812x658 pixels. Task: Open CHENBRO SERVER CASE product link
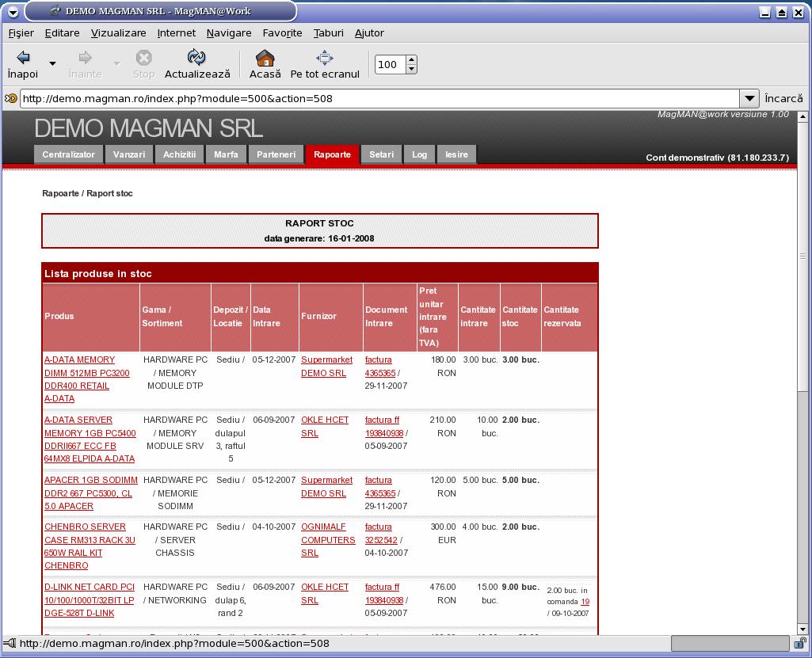(90, 546)
